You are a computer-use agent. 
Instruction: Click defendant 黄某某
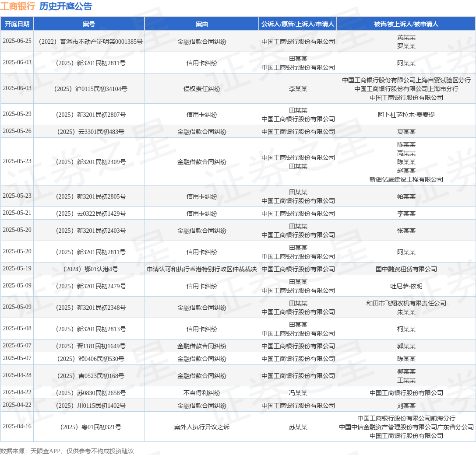click(406, 37)
